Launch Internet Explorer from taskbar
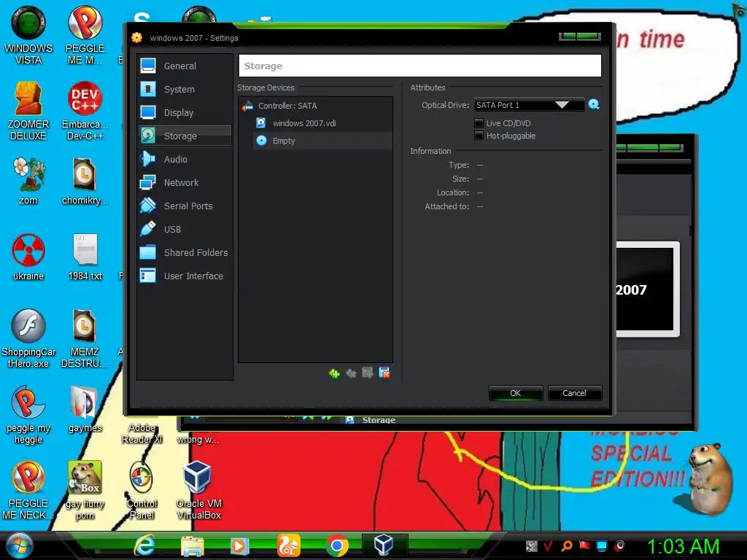747x560 pixels. [x=144, y=545]
